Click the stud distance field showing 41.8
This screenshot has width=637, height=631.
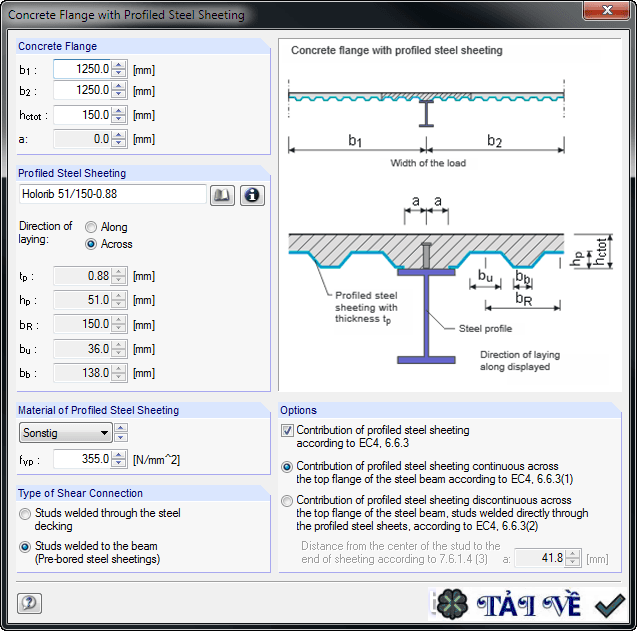click(540, 559)
